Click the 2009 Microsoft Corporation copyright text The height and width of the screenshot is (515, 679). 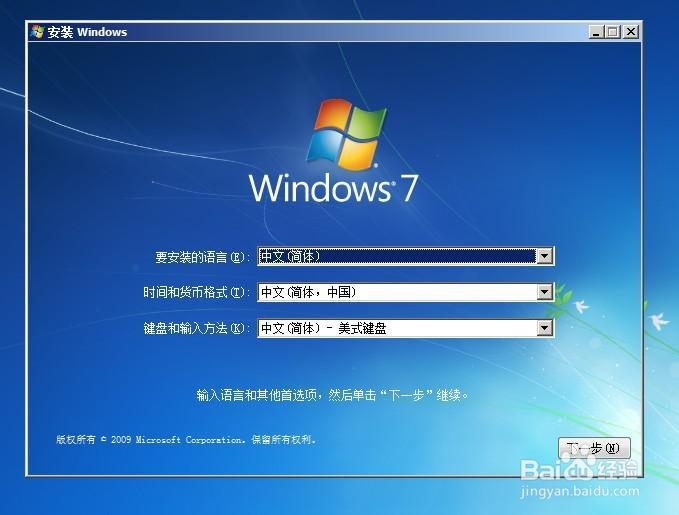(x=186, y=440)
